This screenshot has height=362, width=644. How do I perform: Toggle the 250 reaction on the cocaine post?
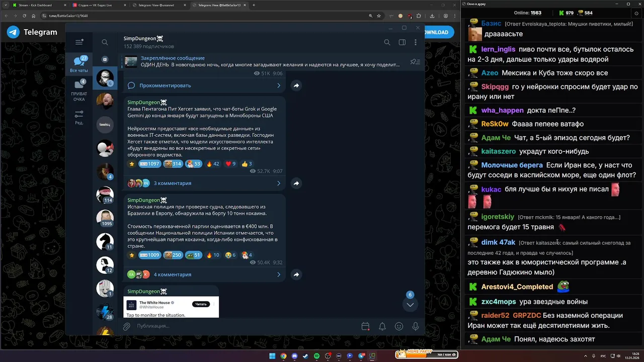(x=173, y=255)
